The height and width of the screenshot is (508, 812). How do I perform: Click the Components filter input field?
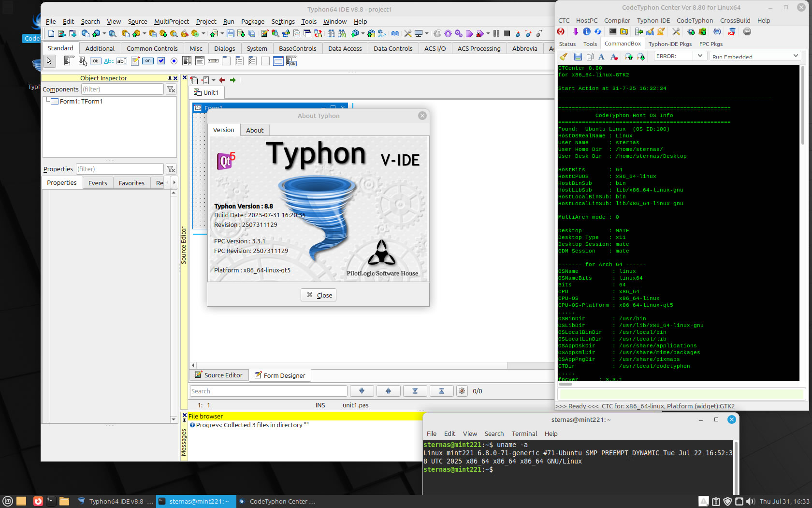[122, 89]
